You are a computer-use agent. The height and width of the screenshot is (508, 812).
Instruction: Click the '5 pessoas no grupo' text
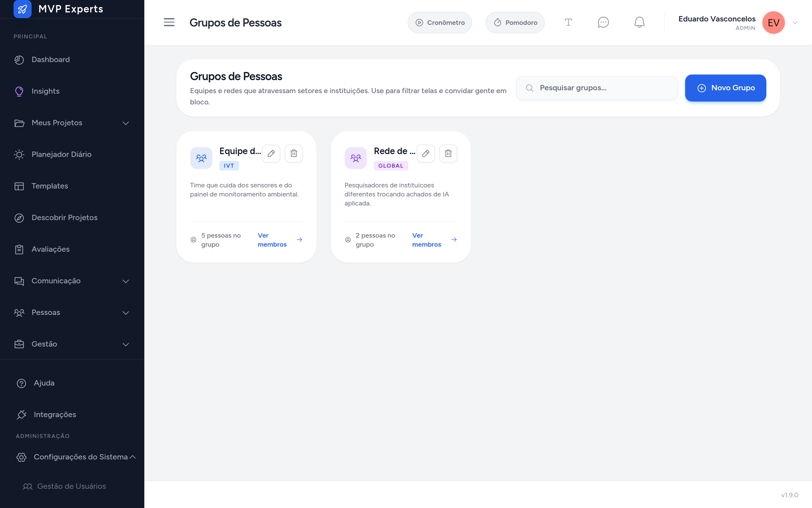[221, 240]
